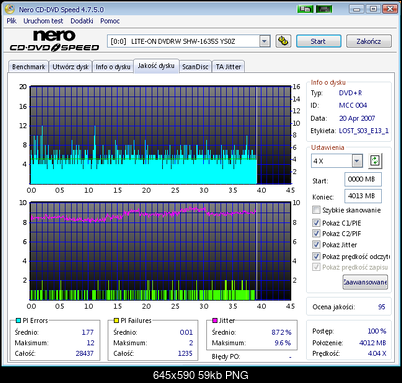Toggle Szybkie skanowanie checkbox
The height and width of the screenshot is (383, 402).
pyautogui.click(x=316, y=210)
